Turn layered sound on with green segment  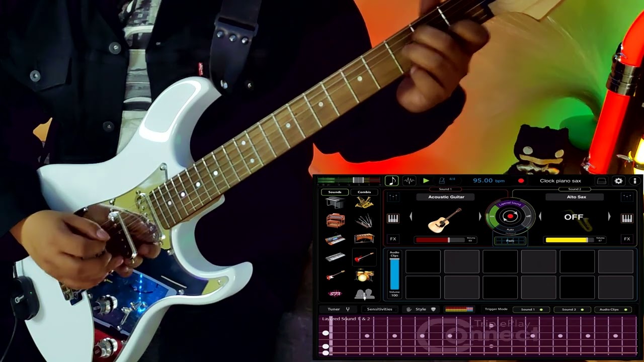[494, 217]
